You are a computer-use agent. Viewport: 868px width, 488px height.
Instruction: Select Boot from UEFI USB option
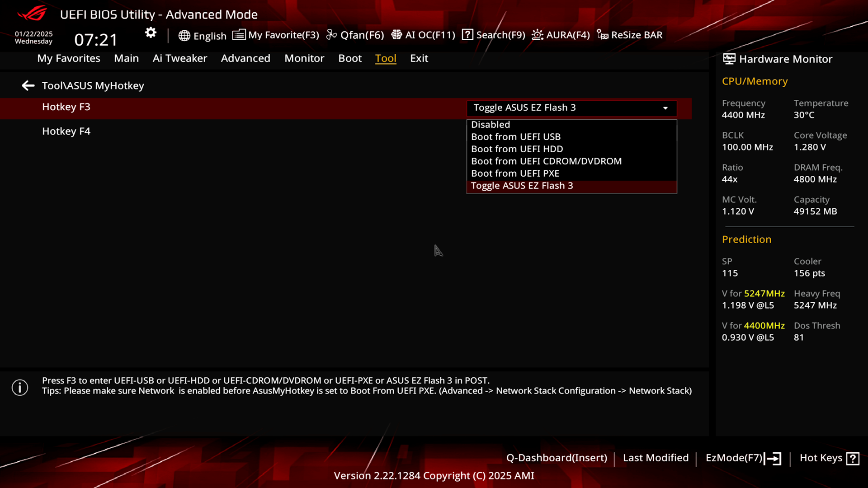516,136
